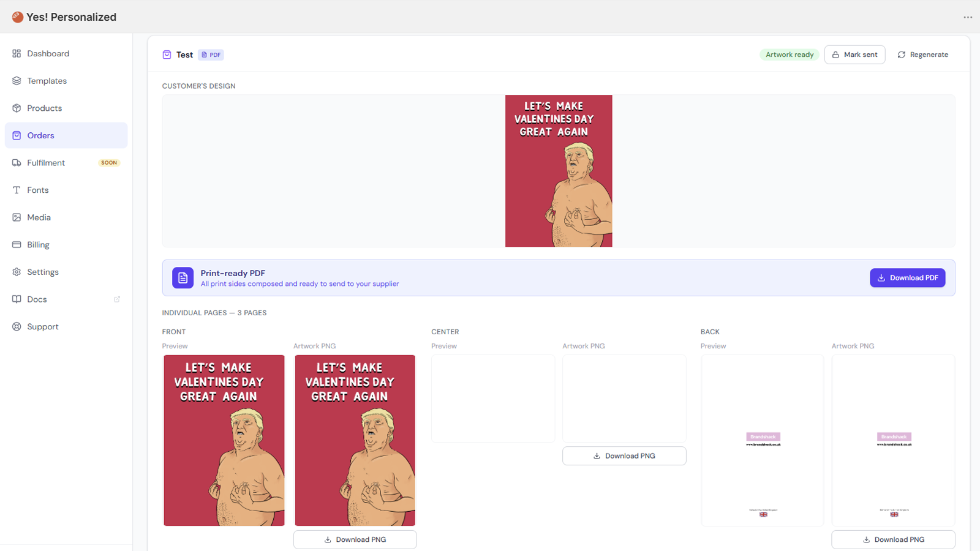This screenshot has height=551, width=980.
Task: Click the Templates layers icon
Action: 17,81
